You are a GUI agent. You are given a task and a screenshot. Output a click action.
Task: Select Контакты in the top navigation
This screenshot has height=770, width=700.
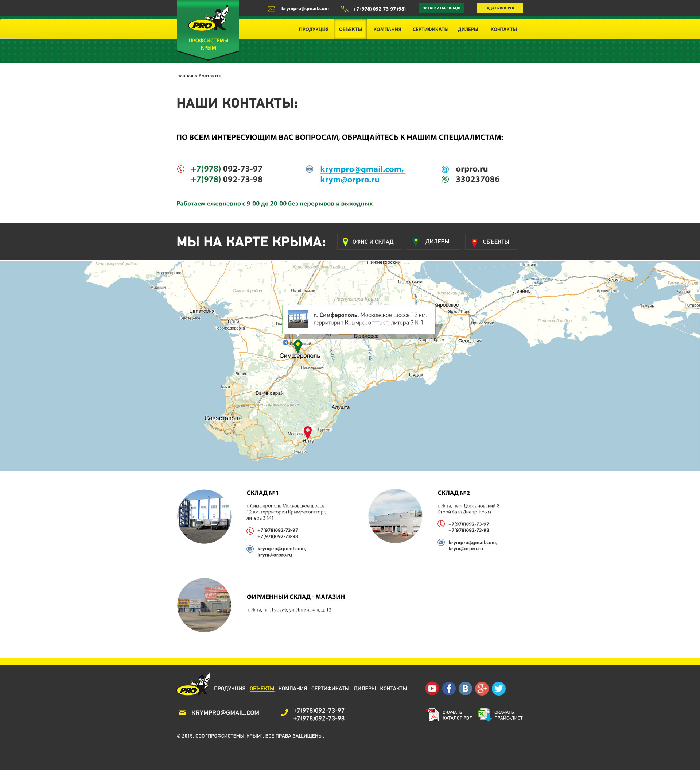tap(503, 30)
